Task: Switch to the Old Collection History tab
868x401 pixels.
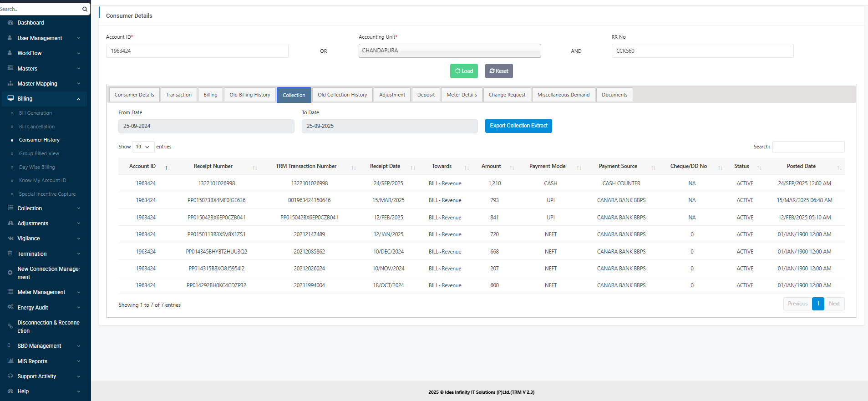Action: (342, 95)
